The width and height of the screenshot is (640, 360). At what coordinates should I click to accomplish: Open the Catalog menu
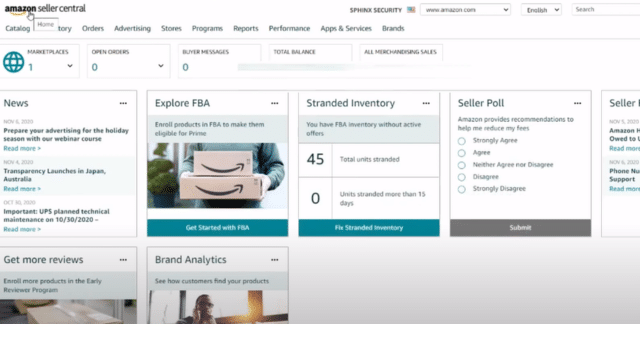18,28
